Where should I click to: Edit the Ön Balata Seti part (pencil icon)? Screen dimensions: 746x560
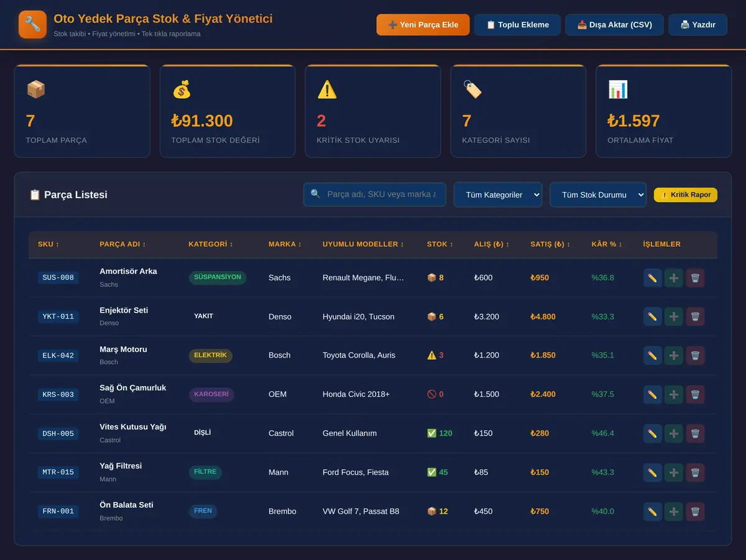point(652,512)
